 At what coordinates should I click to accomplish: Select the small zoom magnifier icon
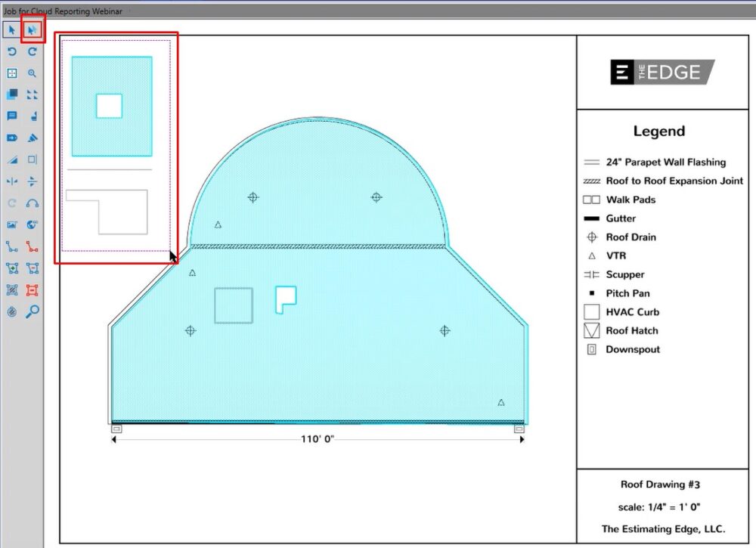click(33, 73)
